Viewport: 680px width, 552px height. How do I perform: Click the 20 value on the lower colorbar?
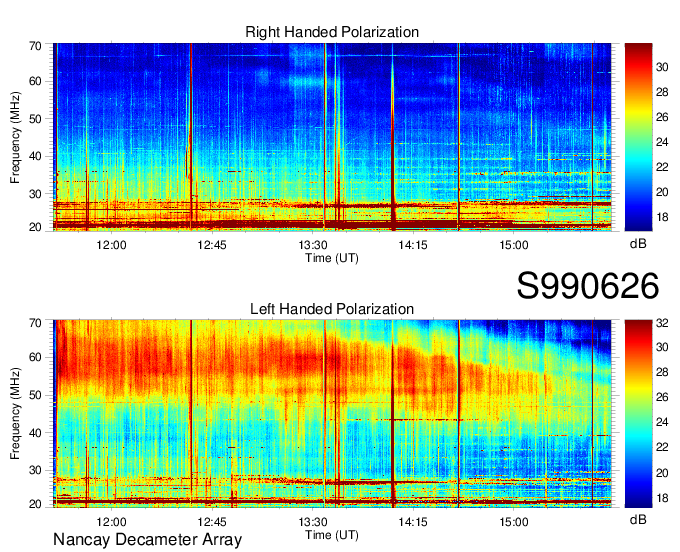[662, 473]
